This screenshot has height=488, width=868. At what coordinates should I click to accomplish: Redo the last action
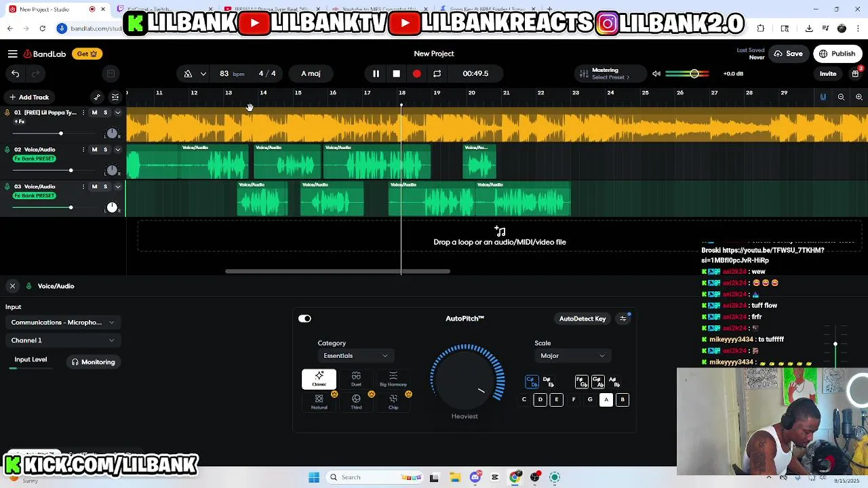pyautogui.click(x=36, y=73)
